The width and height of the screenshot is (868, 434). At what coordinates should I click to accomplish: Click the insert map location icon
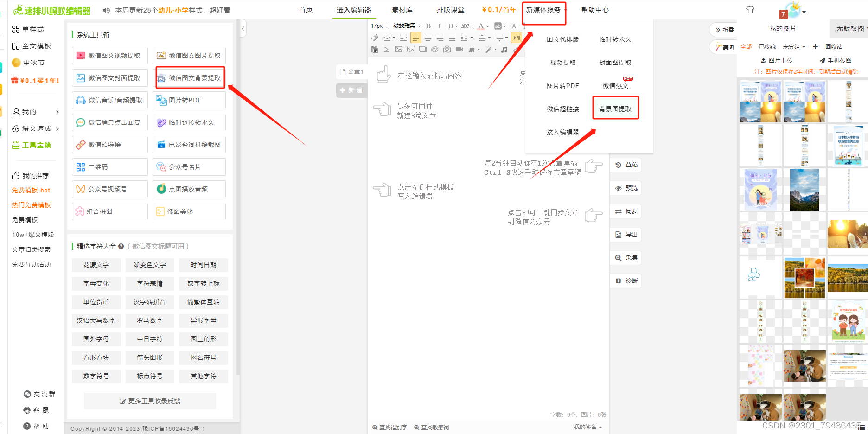click(x=447, y=49)
